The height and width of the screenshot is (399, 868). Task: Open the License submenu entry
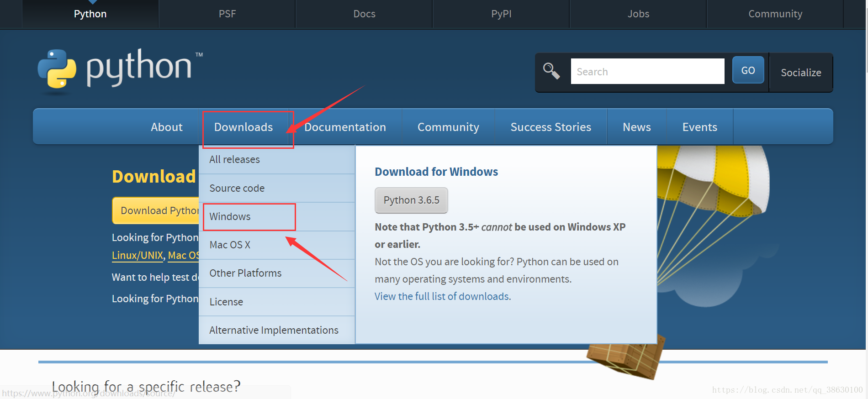277,302
